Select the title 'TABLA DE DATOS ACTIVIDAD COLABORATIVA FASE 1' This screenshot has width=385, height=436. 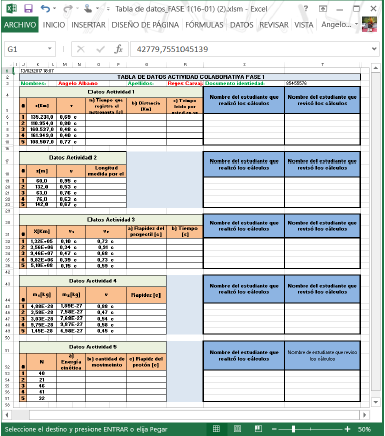click(191, 77)
